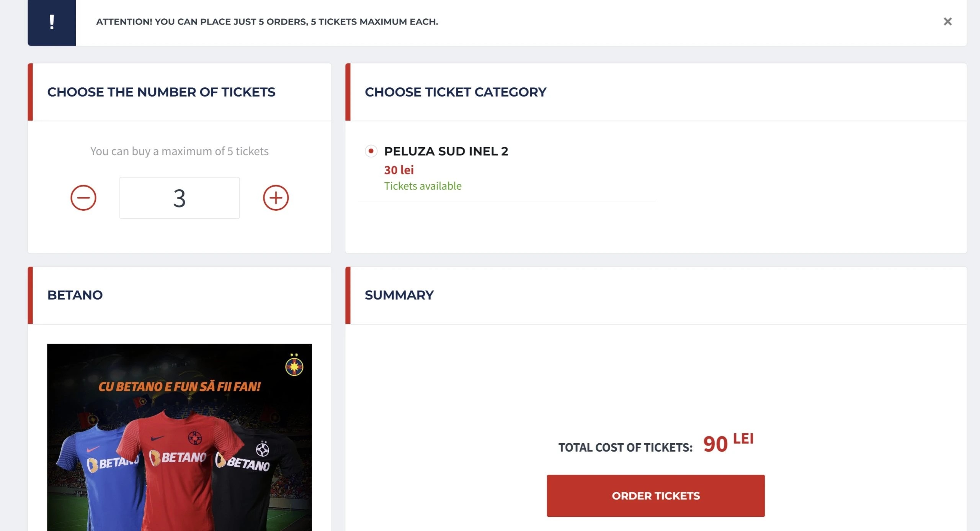Click the 'Cu Betano e fun' slogan

tap(179, 387)
